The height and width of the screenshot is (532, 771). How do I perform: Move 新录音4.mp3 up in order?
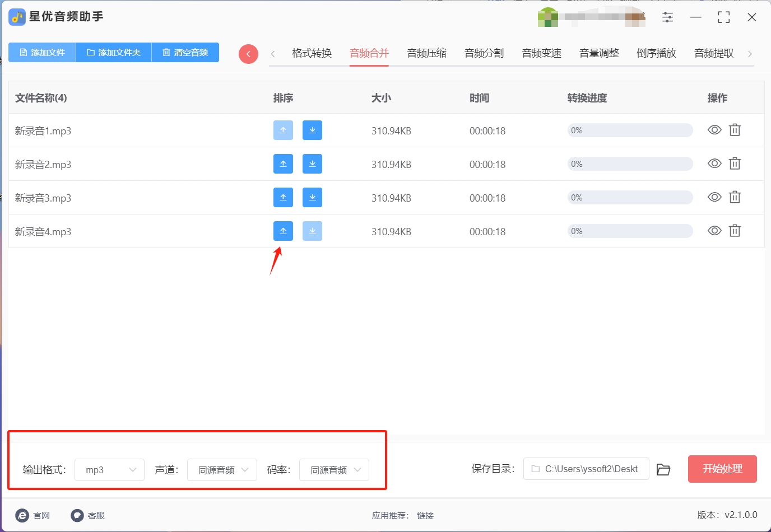283,231
